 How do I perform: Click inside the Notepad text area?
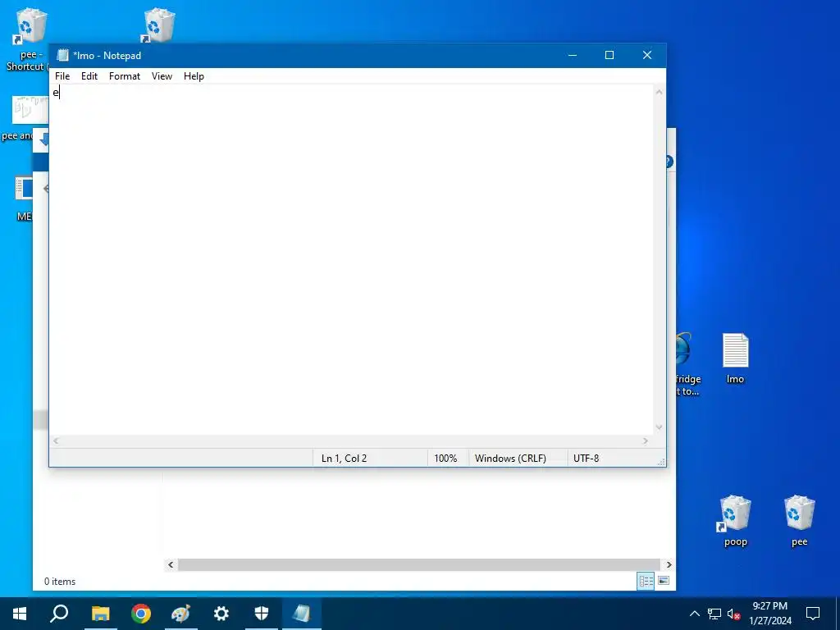point(351,260)
